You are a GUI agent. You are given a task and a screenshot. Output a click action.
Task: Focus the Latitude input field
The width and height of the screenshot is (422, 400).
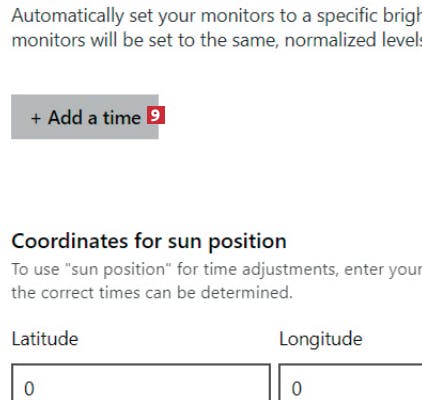coord(141,382)
